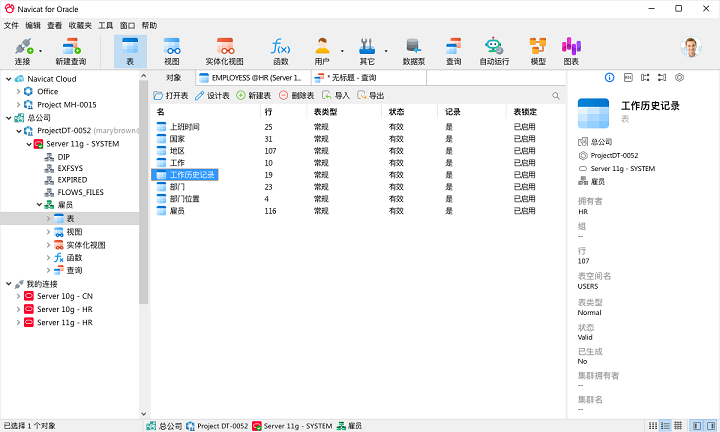Open the 收藏夹 menu
The height and width of the screenshot is (432, 720).
pos(80,26)
